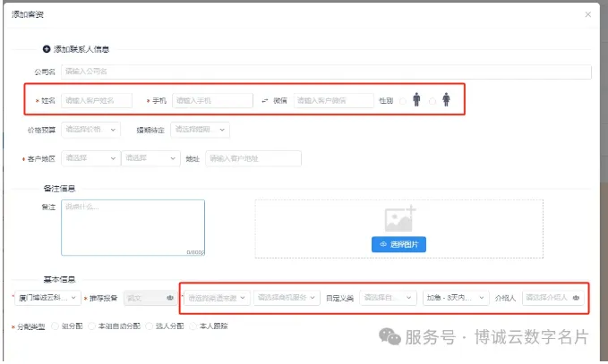Select the 组分配 radio option
Viewport: 608px width, 364px height.
click(x=56, y=326)
